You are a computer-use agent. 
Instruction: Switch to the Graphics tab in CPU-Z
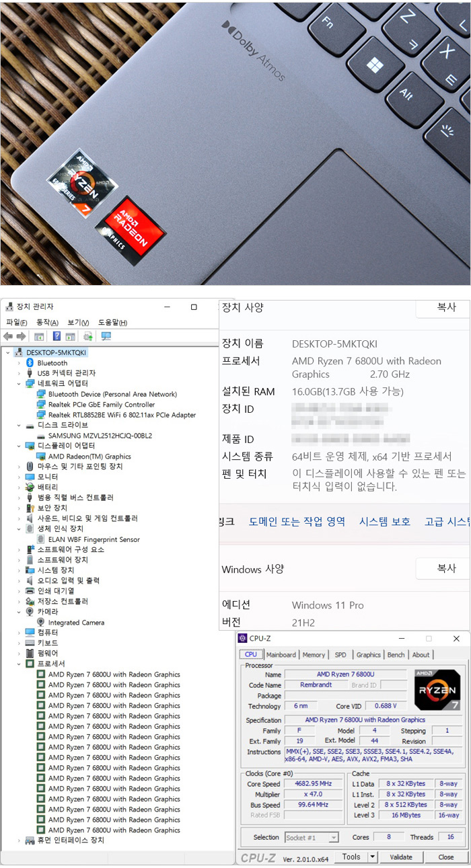[368, 655]
